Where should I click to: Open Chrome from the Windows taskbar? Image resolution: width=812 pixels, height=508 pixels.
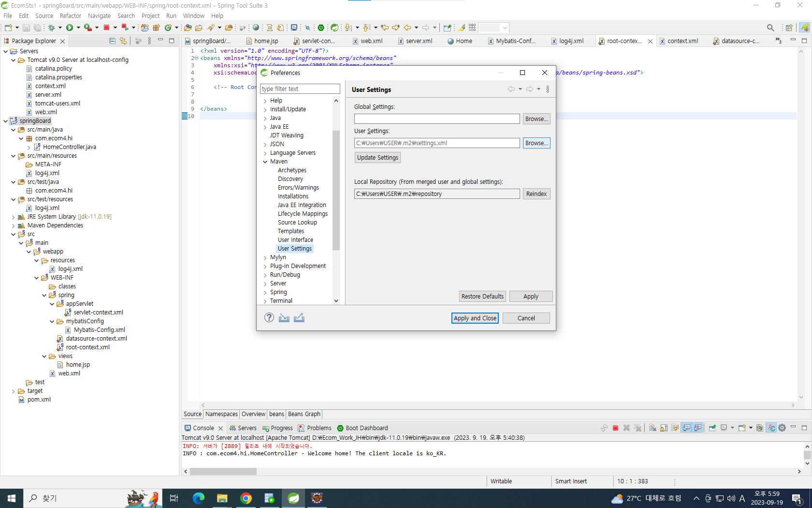coord(246,498)
